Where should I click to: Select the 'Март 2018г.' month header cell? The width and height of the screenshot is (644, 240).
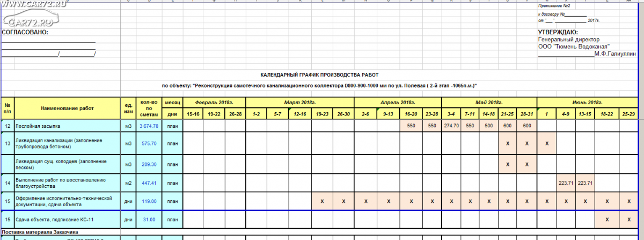[300, 102]
